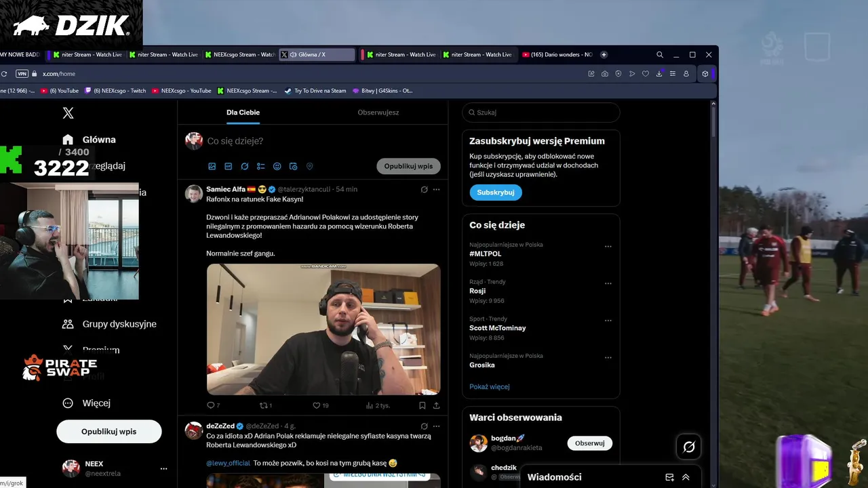Image resolution: width=868 pixels, height=488 pixels.
Task: Schedule post icon in composer
Action: click(x=294, y=166)
